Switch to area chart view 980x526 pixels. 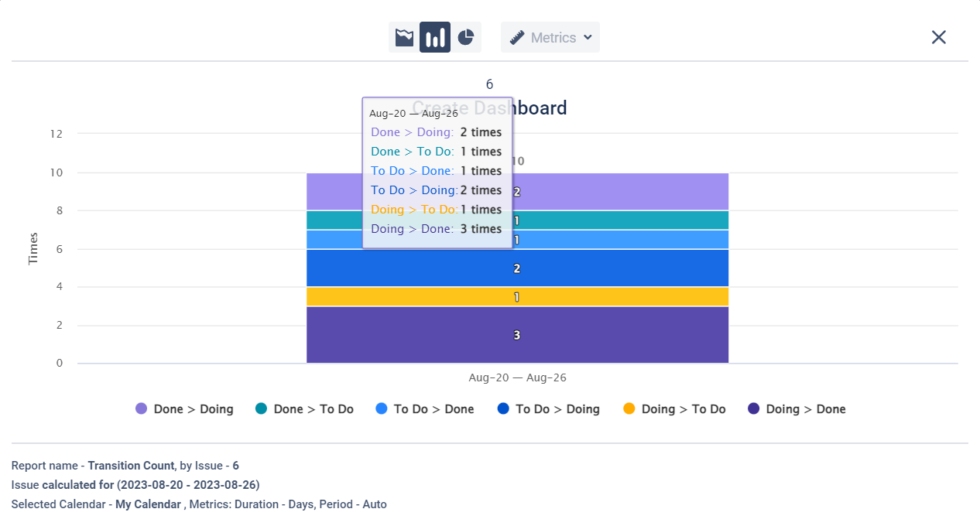tap(404, 37)
